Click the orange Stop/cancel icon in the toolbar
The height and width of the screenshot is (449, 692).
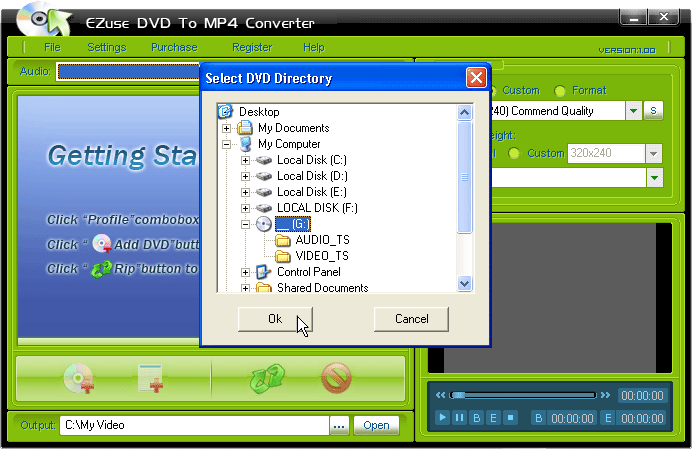pos(336,378)
